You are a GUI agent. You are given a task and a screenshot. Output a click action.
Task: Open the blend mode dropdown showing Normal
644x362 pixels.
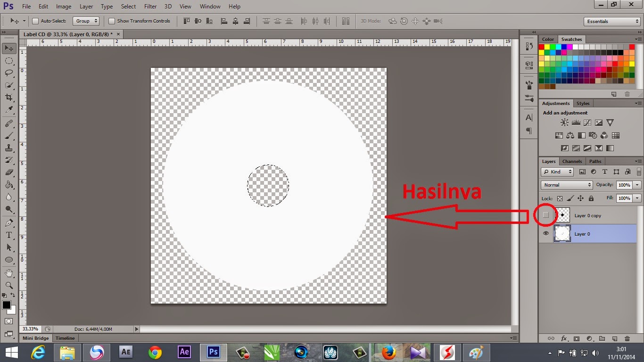(566, 185)
